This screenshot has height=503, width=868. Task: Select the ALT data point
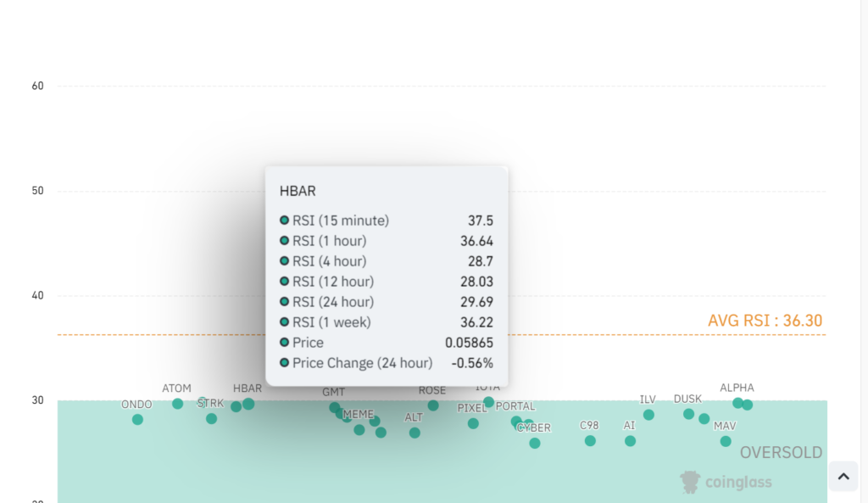coord(415,433)
